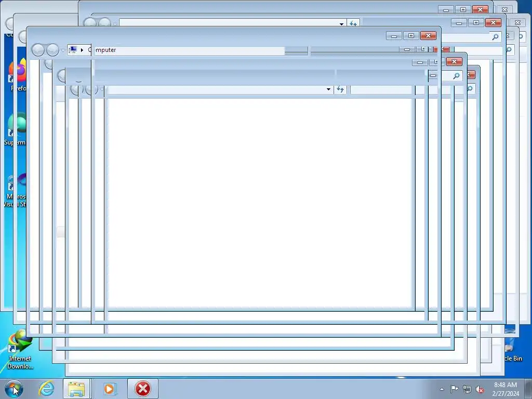Click the red X application on taskbar

[x=143, y=389]
